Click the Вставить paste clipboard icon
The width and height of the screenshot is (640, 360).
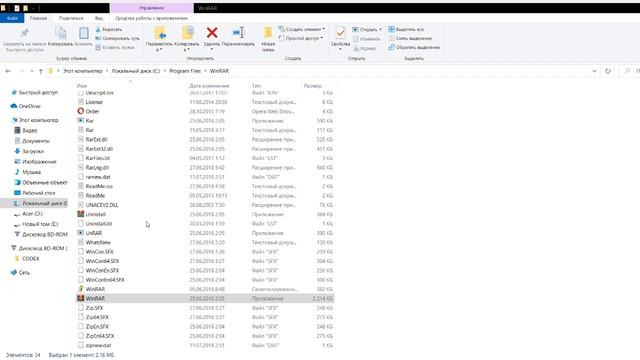tap(84, 33)
